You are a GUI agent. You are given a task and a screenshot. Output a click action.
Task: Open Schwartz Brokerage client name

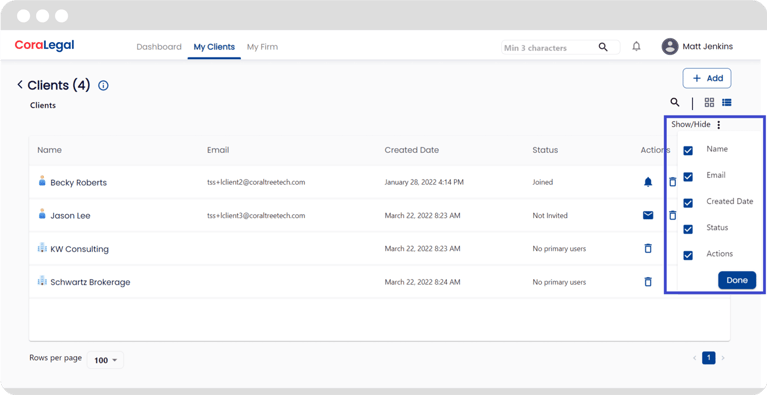pos(90,282)
